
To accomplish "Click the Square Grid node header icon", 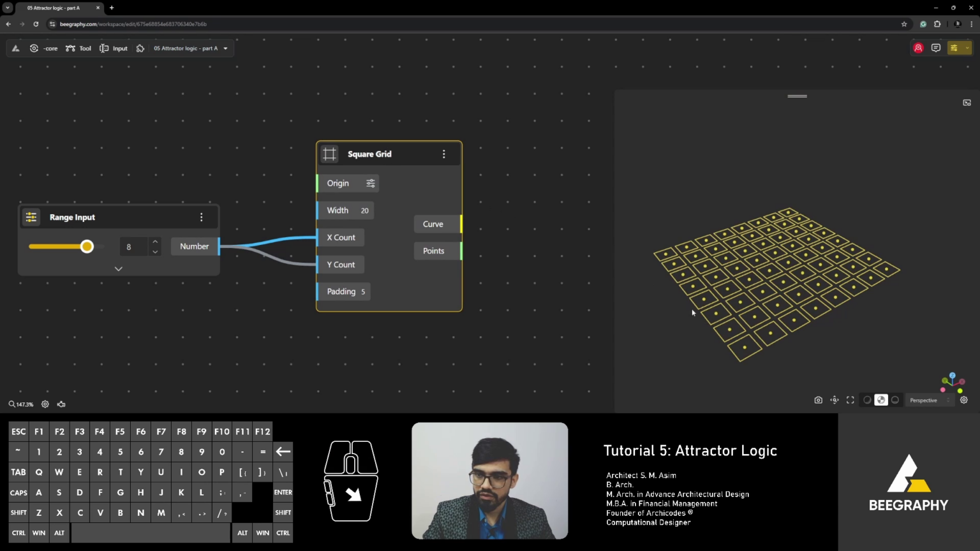I will click(x=329, y=154).
